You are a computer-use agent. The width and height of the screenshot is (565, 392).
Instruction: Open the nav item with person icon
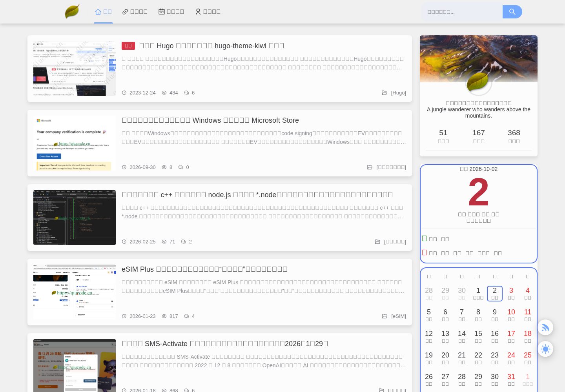click(x=208, y=12)
